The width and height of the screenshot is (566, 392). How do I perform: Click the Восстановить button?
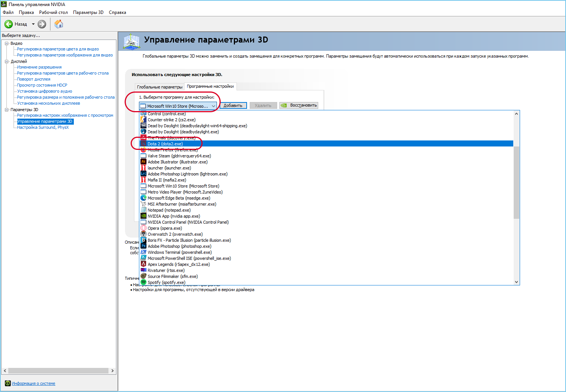(x=299, y=105)
